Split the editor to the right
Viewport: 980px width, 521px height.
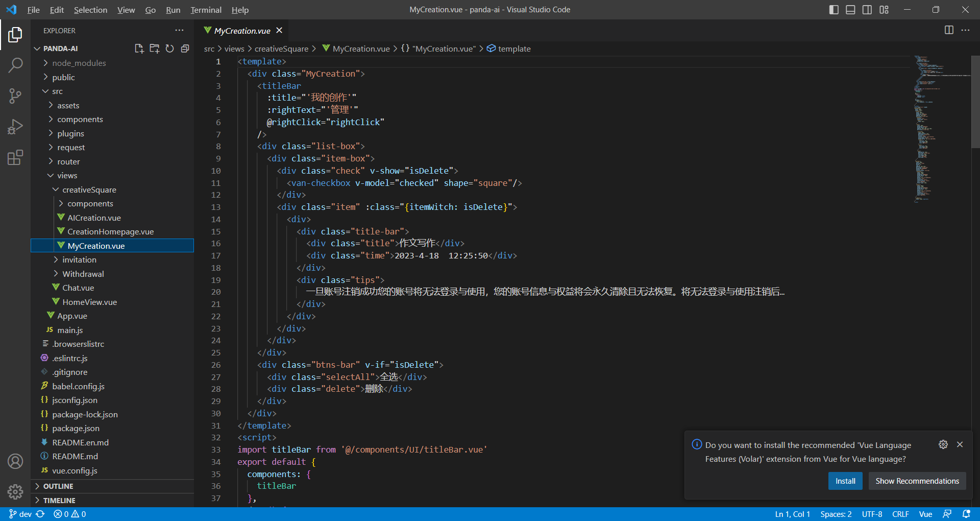(x=949, y=30)
